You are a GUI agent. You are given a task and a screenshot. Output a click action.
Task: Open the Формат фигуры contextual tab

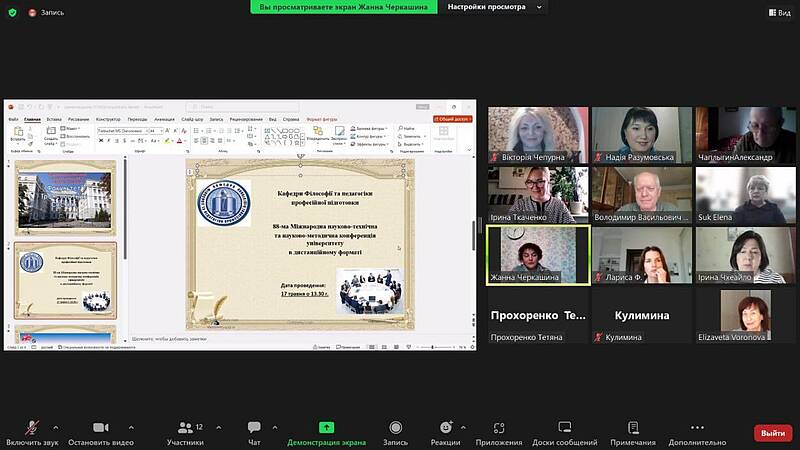pyautogui.click(x=322, y=119)
